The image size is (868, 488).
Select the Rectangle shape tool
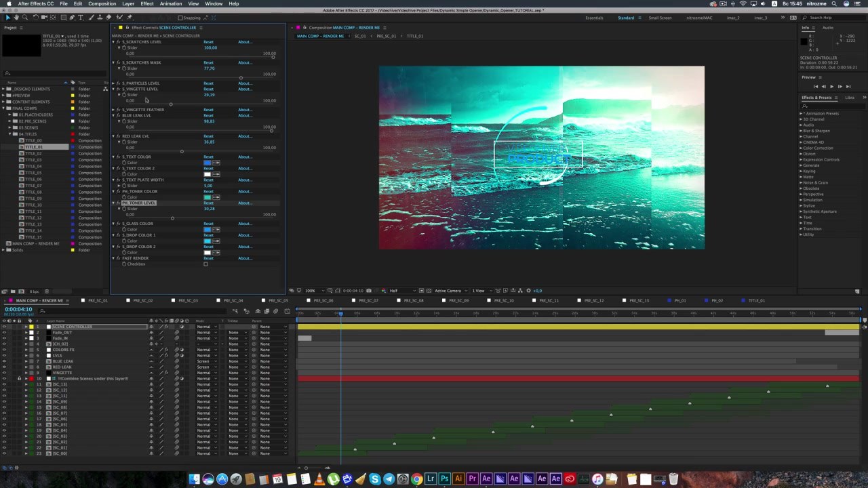coord(64,18)
